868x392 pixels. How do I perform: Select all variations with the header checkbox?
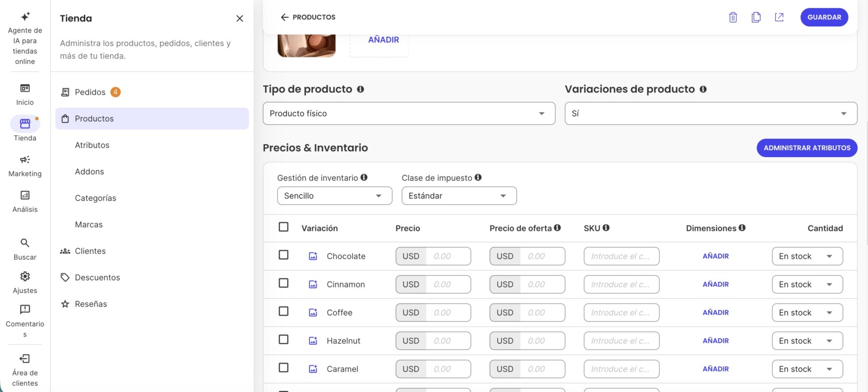pyautogui.click(x=284, y=227)
